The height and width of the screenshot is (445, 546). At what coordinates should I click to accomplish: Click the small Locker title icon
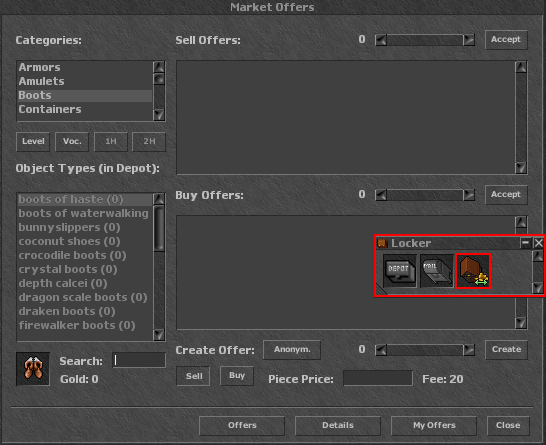point(382,243)
